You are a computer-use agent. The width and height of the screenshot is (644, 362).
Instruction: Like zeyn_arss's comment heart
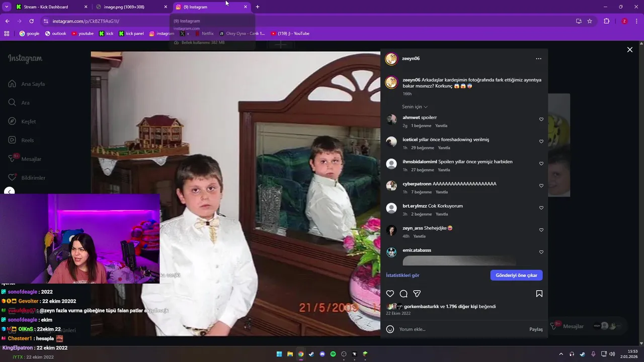tap(541, 230)
